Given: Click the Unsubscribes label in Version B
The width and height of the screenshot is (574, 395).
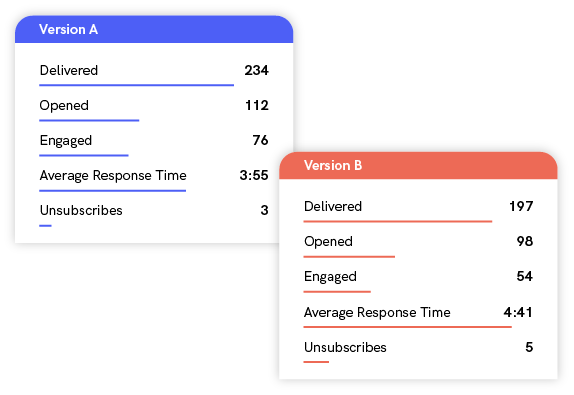Looking at the screenshot, I should click(345, 347).
